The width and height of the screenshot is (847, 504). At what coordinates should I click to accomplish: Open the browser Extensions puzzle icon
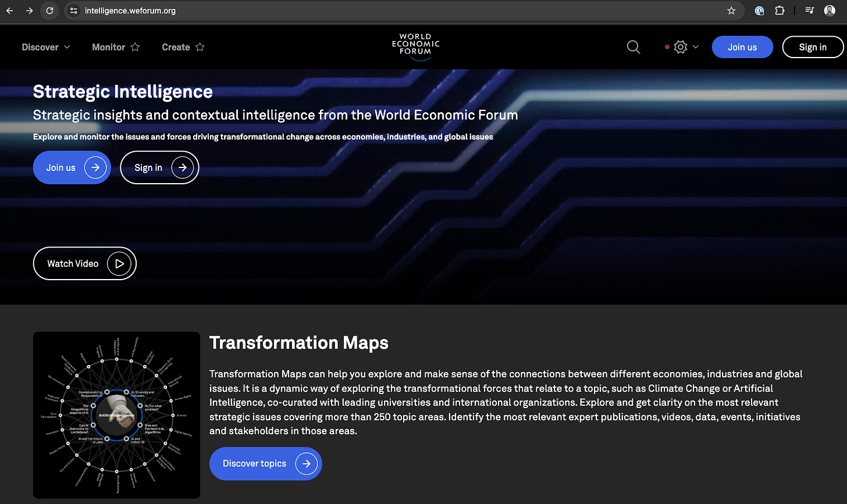click(x=780, y=10)
